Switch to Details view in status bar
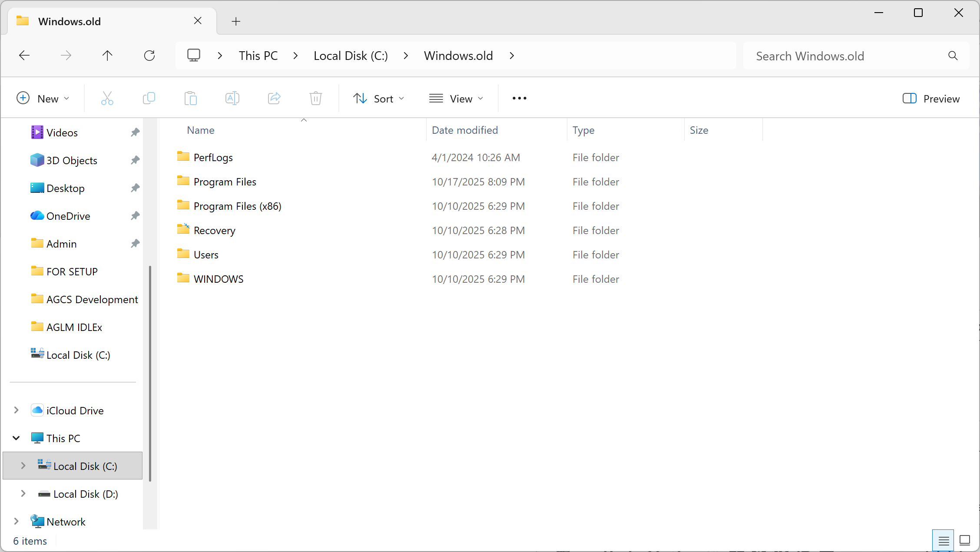Viewport: 980px width, 552px height. [x=944, y=541]
